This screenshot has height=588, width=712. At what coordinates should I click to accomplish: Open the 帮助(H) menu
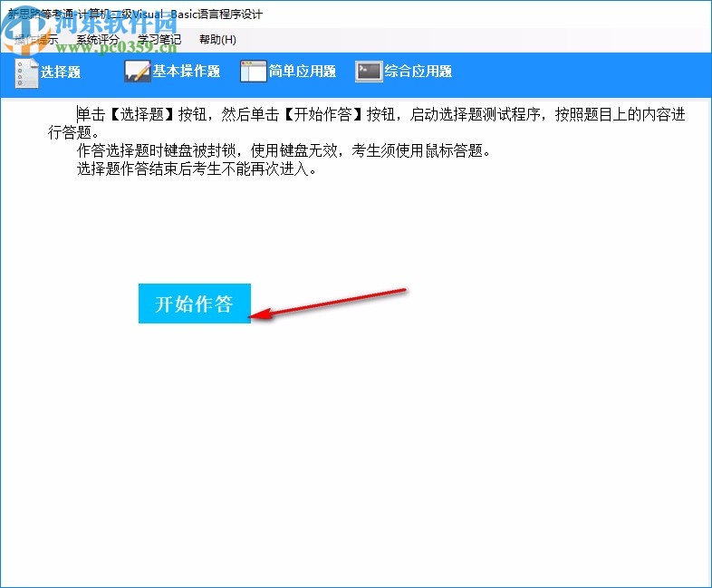click(x=217, y=40)
